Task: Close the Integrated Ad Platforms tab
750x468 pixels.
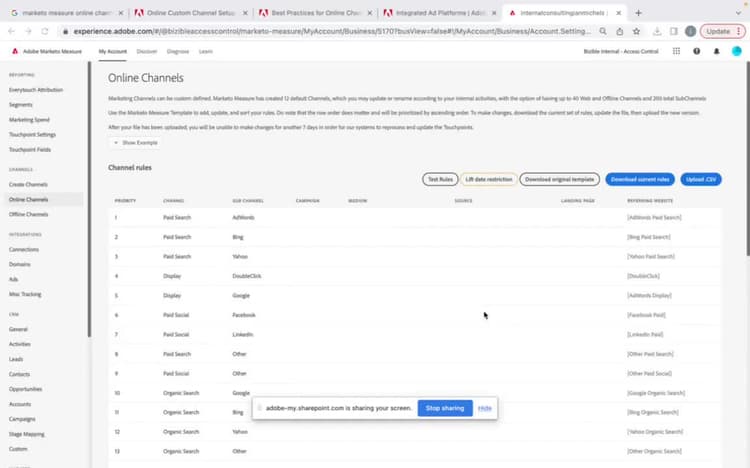Action: point(494,13)
